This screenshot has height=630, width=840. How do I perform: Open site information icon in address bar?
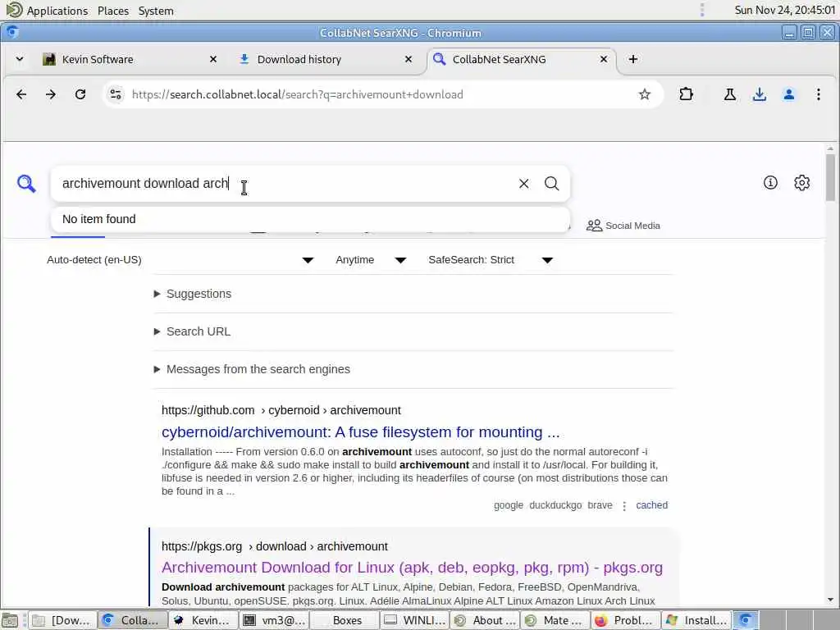coord(116,95)
